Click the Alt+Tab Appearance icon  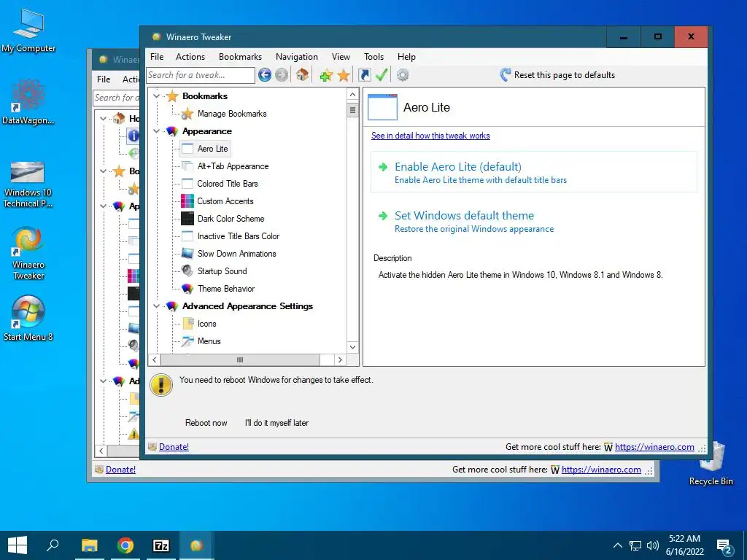[x=187, y=166]
